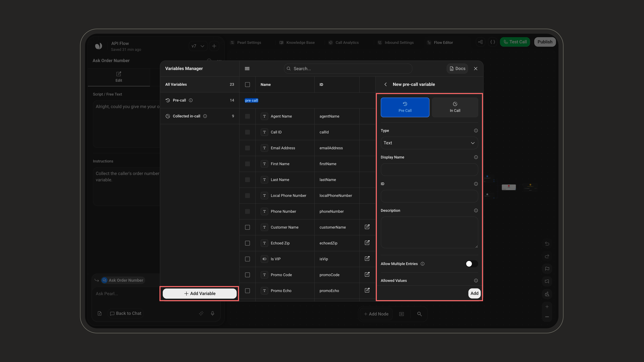
Task: Open the curly braces variables icon
Action: click(493, 42)
